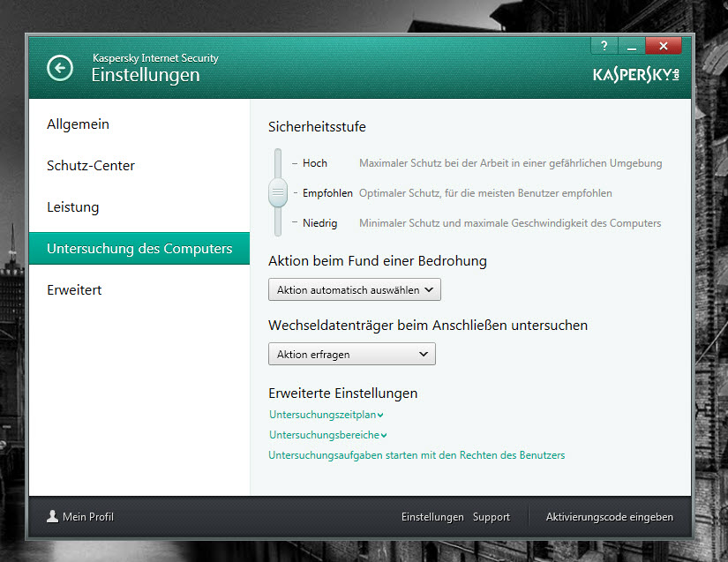
Task: Click 'Aktion beim Fund einer Bedrohung' heading
Action: [x=378, y=261]
